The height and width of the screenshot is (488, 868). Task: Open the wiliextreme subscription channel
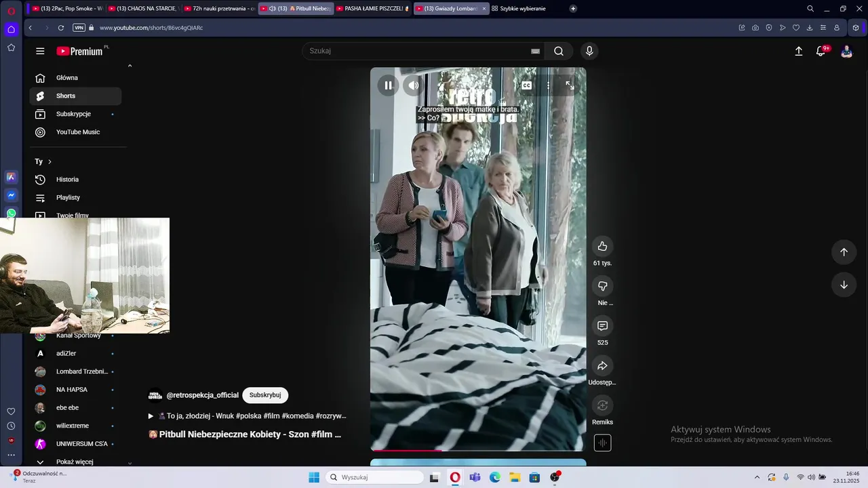[75, 426]
